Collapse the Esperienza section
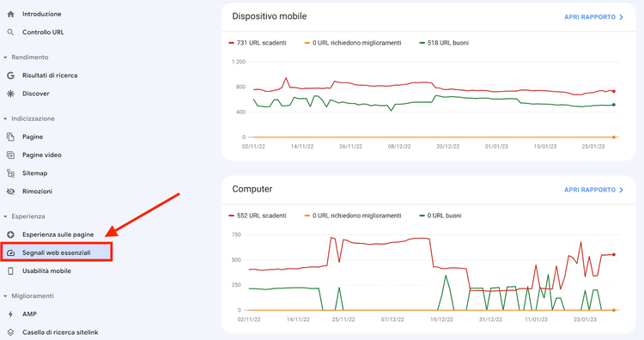Screen dimensions: 644x340 pyautogui.click(x=5, y=216)
